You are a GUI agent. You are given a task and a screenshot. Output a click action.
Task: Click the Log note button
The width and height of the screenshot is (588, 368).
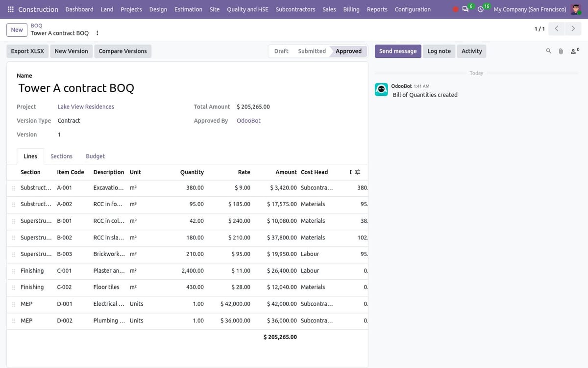(x=439, y=51)
